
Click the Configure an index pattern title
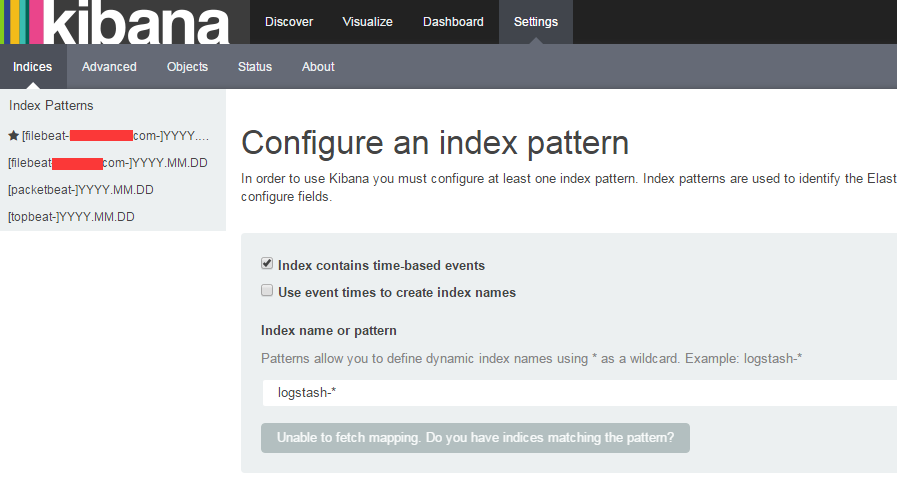pos(435,142)
